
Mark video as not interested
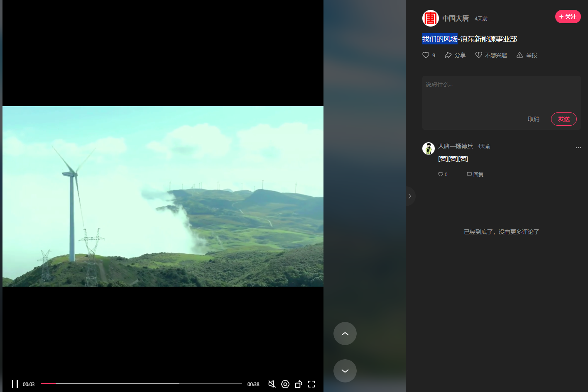point(491,55)
